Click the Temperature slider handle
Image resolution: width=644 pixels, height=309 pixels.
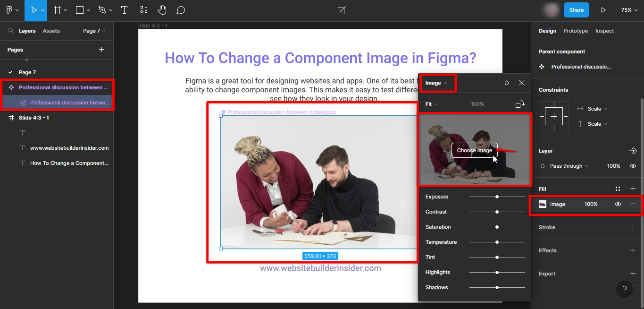[x=497, y=242]
